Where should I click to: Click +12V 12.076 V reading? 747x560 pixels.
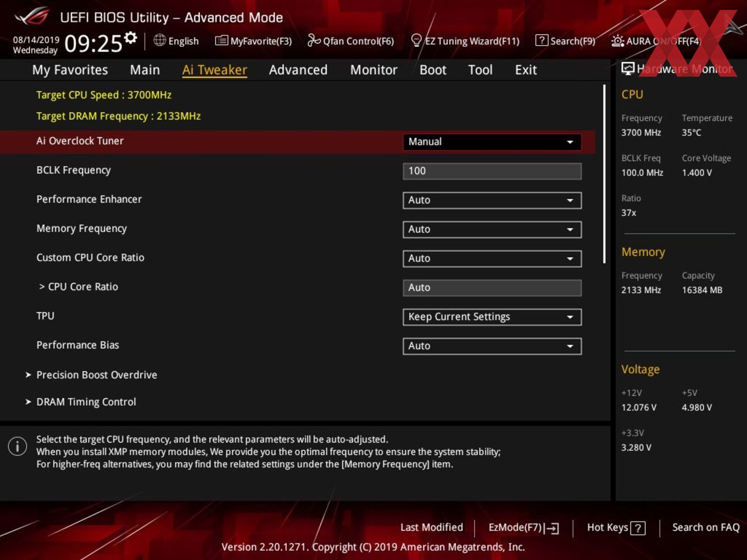click(639, 407)
